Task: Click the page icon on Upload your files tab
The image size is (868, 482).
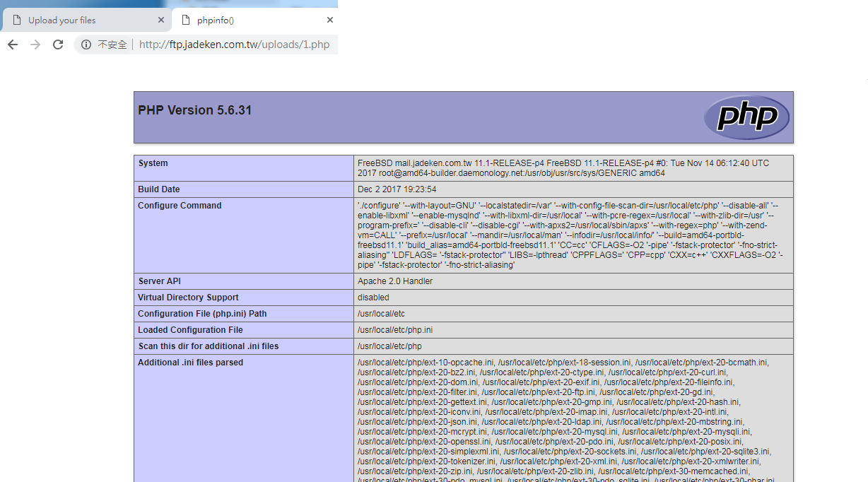Action: tap(17, 20)
